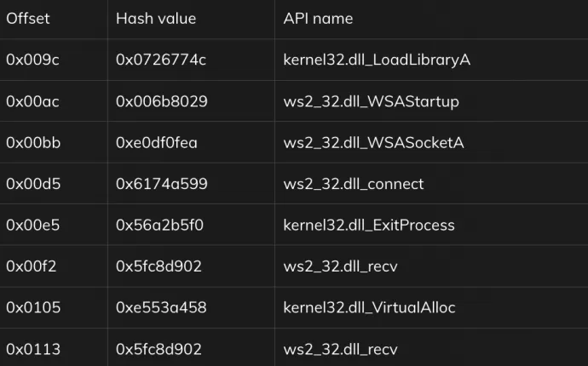Screen dimensions: 588x366
Task: Click the kernel32.dll_VirtualAlloc entry
Action: [369, 307]
